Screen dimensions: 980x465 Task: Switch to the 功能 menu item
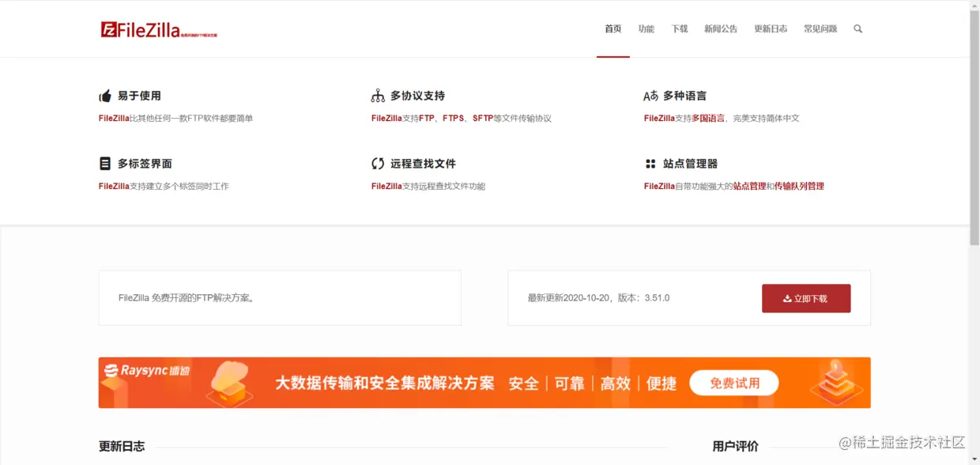coord(646,28)
